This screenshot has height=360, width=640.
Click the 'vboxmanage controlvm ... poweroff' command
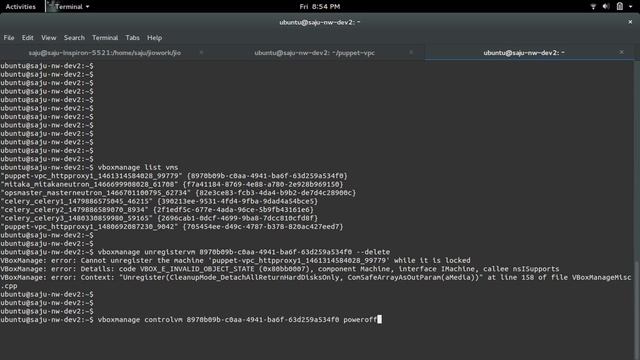[237, 320]
